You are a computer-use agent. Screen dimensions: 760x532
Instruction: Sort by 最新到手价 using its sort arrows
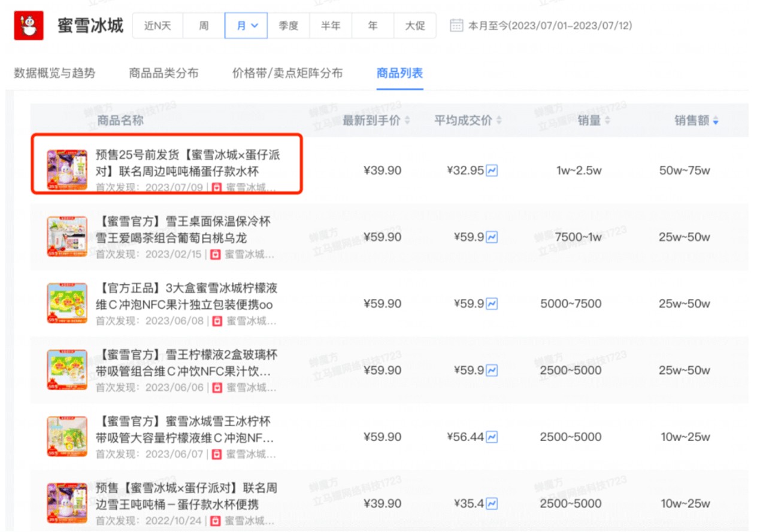coord(407,120)
